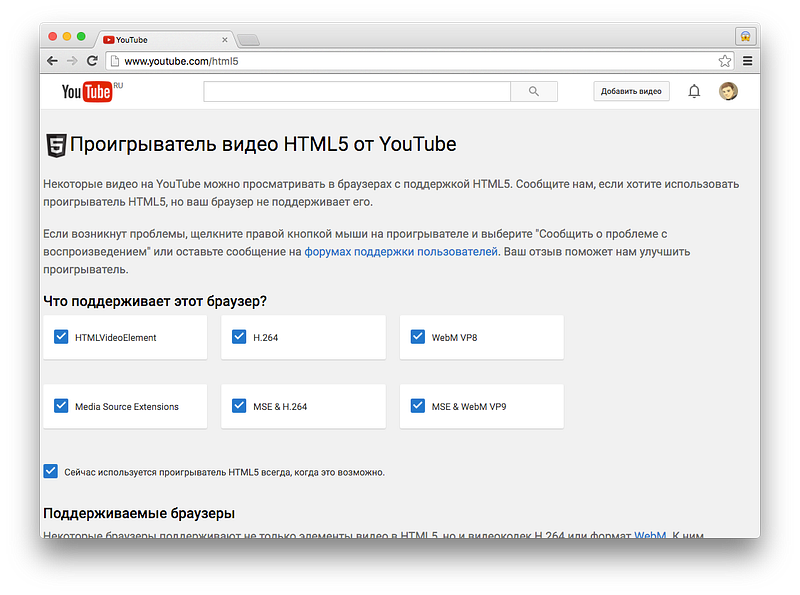
Task: Go back with the browser back arrow
Action: point(52,61)
